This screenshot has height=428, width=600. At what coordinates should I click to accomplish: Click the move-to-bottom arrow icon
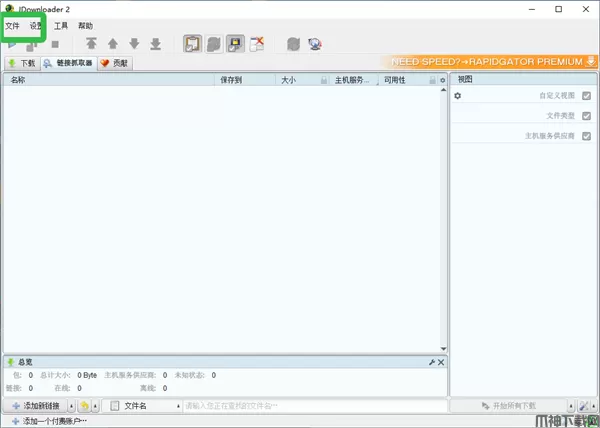155,44
